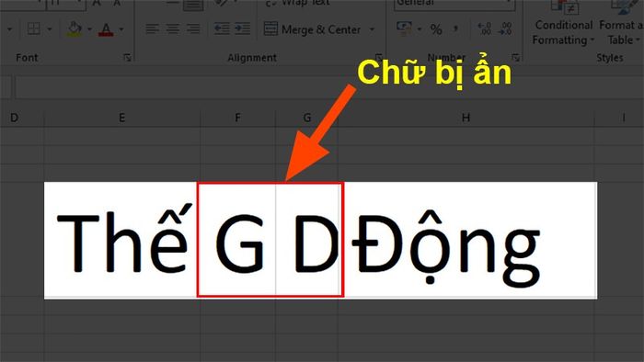Select column G header
Screen dimensions: 644x362
[306, 118]
